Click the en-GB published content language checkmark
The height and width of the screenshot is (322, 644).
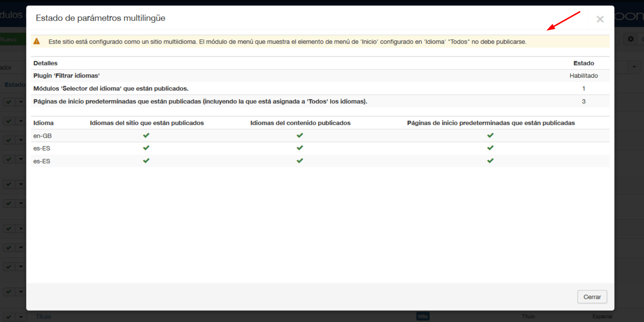point(300,135)
